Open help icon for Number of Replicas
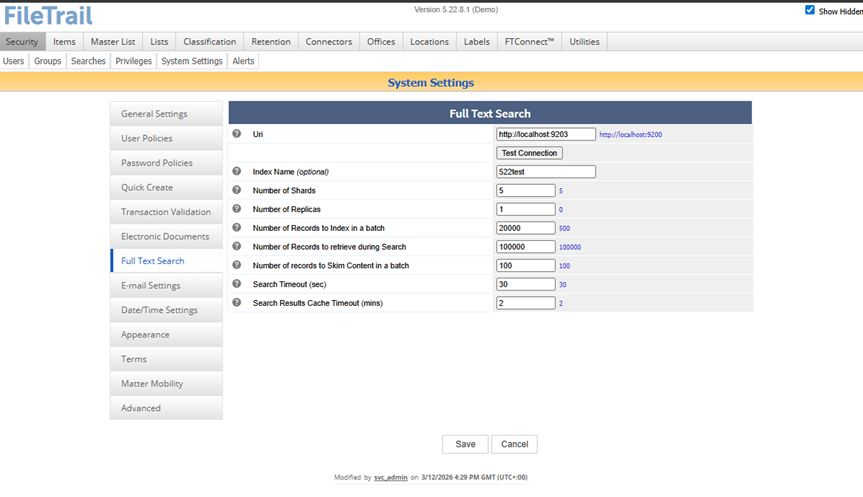The width and height of the screenshot is (863, 497). click(x=237, y=209)
